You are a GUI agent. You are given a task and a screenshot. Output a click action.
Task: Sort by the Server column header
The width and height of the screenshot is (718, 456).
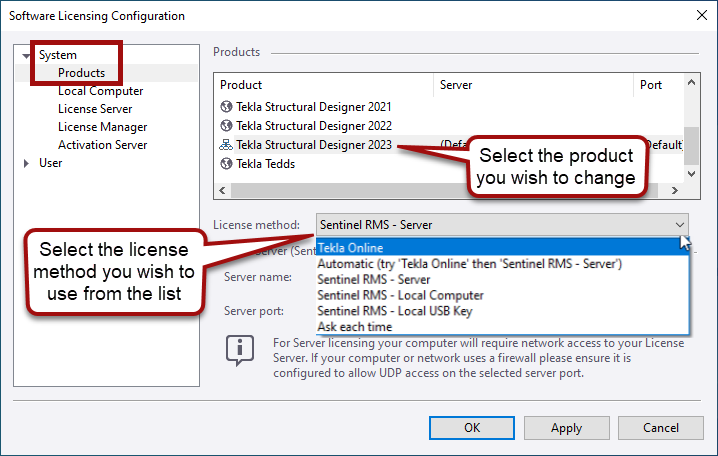coord(533,85)
